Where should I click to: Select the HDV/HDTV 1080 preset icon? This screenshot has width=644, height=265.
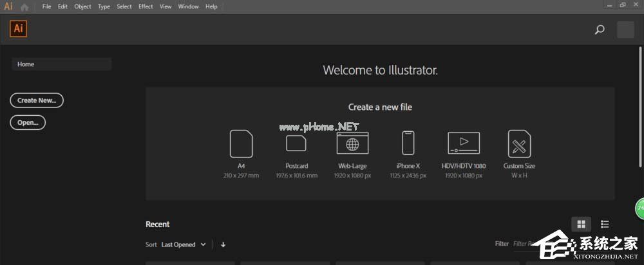[464, 143]
